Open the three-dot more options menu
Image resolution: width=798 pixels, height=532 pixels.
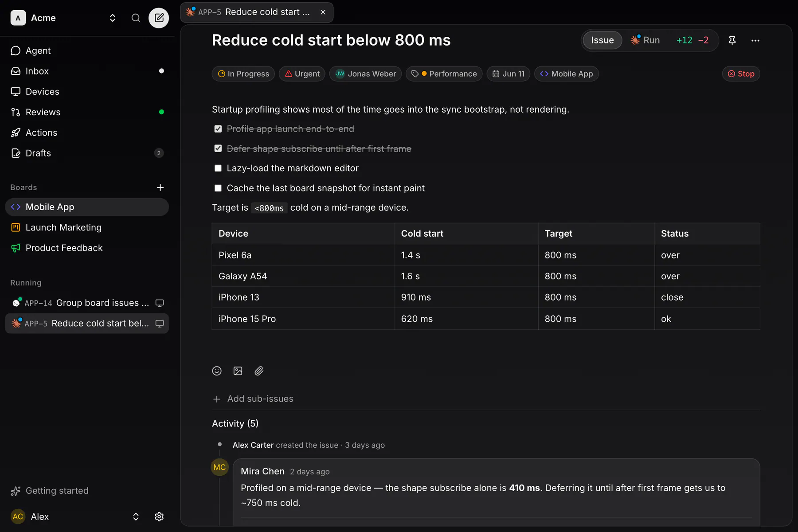[x=755, y=40]
